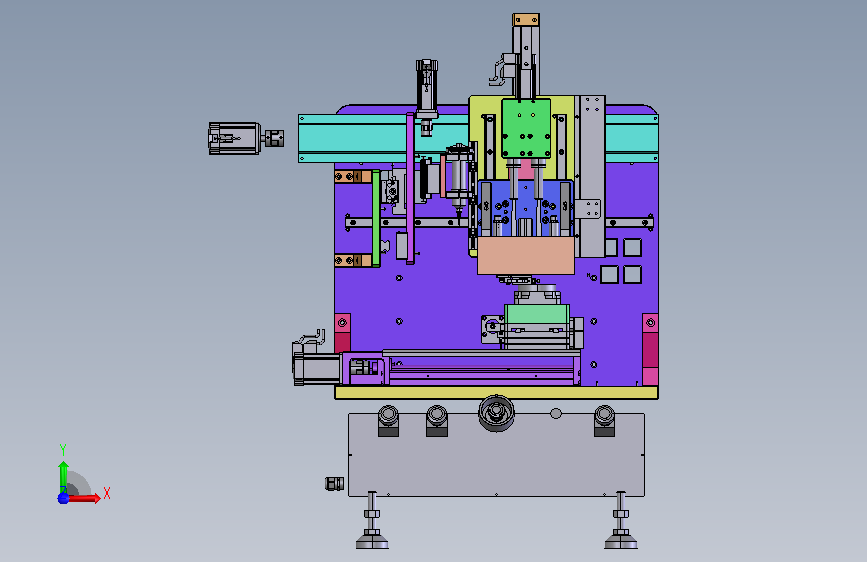Select the lower-left servo motor body
Image resolution: width=867 pixels, height=562 pixels.
[x=316, y=368]
